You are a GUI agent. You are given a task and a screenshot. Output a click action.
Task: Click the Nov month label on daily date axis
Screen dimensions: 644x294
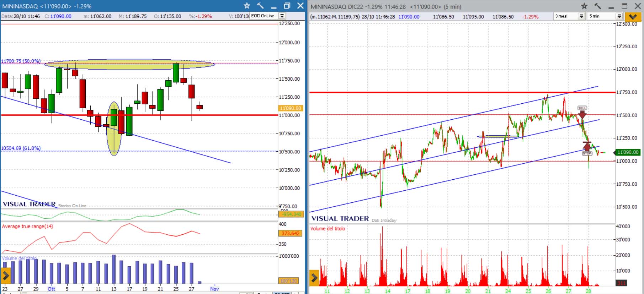pos(214,289)
